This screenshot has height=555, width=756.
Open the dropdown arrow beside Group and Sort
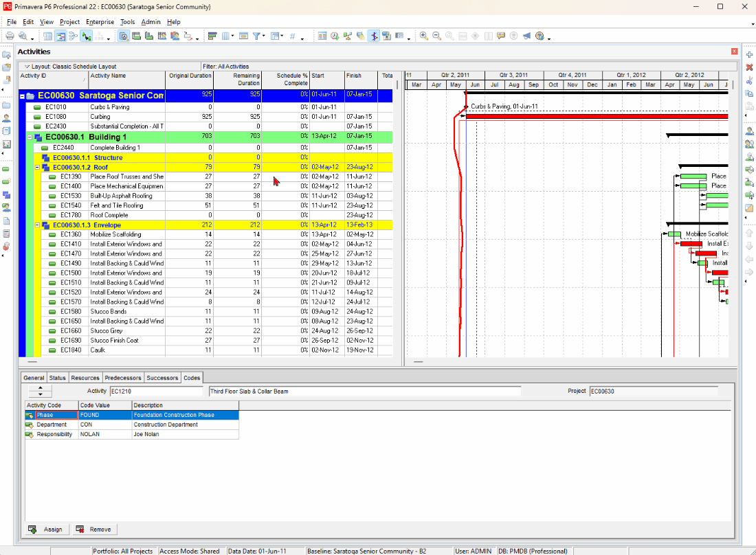point(282,36)
